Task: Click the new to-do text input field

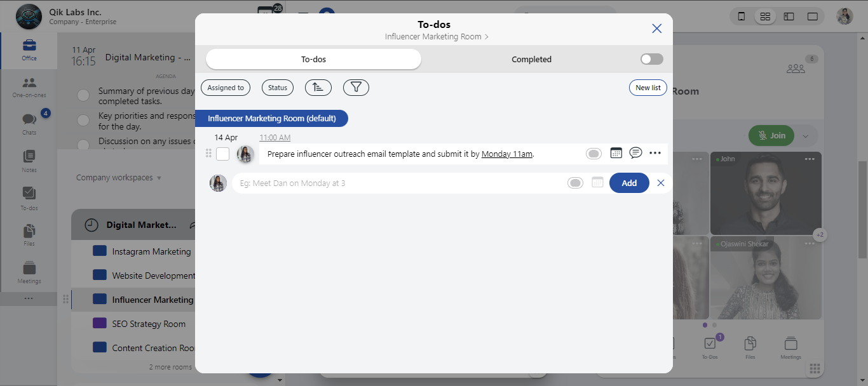Action: pos(400,183)
